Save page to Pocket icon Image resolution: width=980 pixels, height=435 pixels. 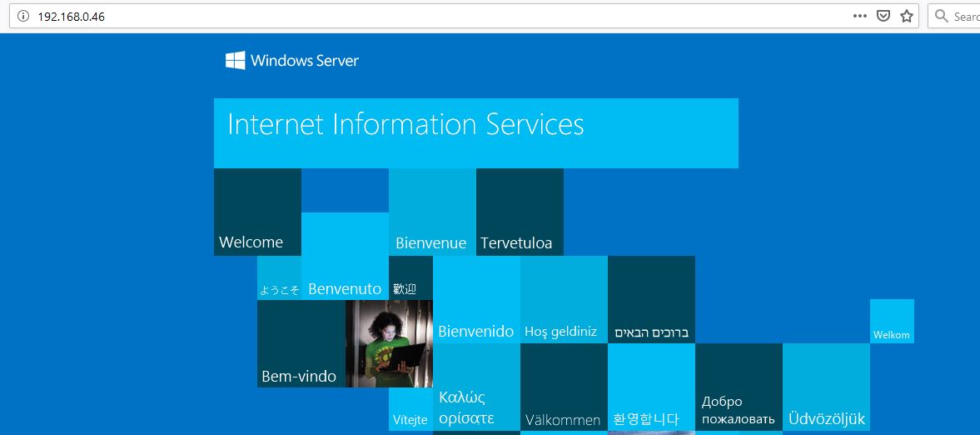(x=883, y=17)
